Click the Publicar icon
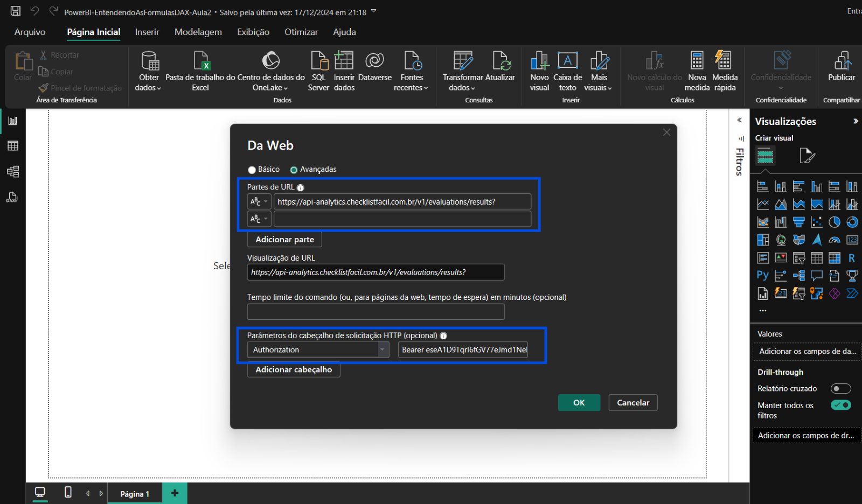862x504 pixels. [843, 61]
